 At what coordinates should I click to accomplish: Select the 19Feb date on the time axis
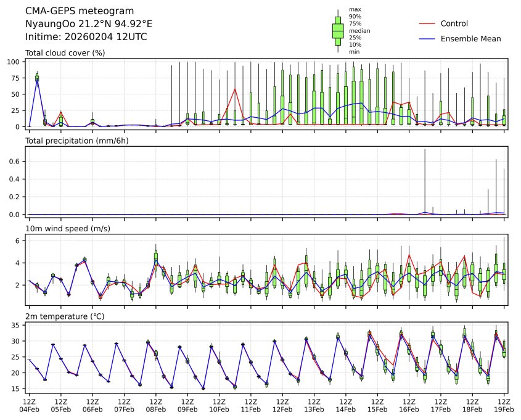pos(504,409)
